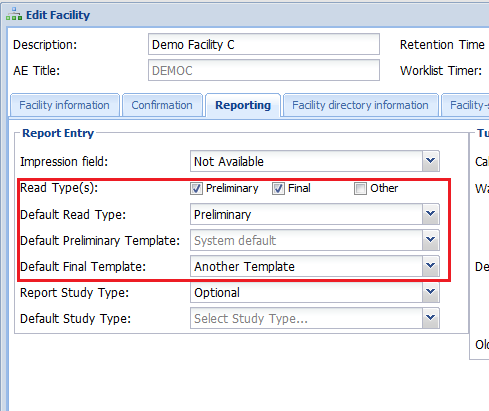Expand the Default Final Template dropdown

431,266
